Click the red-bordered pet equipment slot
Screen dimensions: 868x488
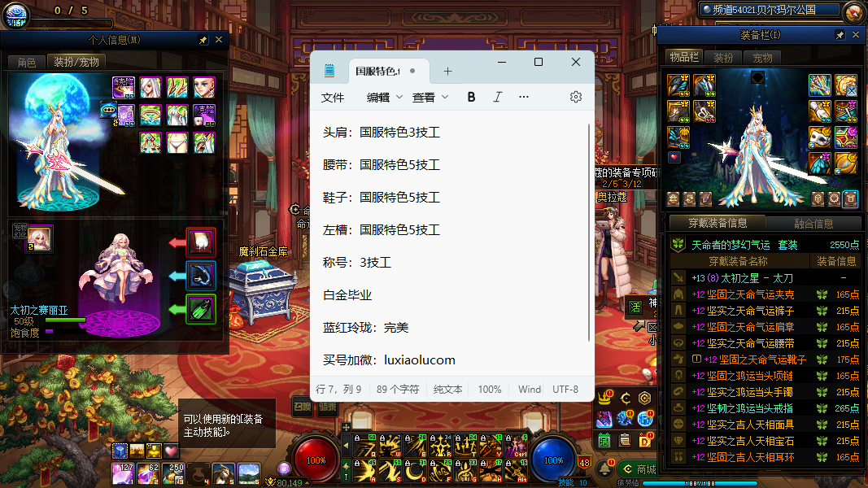(x=201, y=242)
